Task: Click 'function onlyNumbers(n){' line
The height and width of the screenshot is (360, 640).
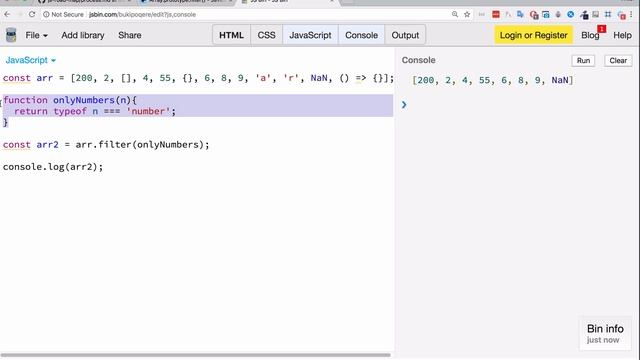Action: pyautogui.click(x=70, y=100)
